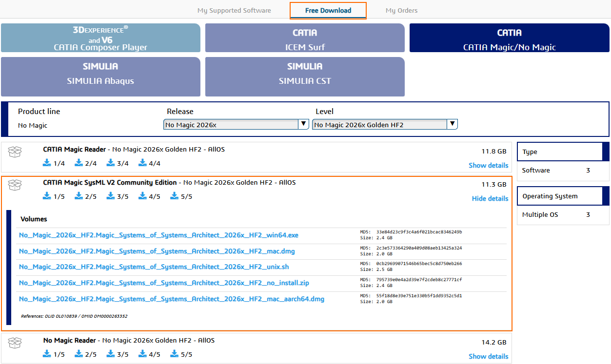The width and height of the screenshot is (611, 364).
Task: Download volume 3/4 of CATIA Magic Reader
Action: pos(117,163)
